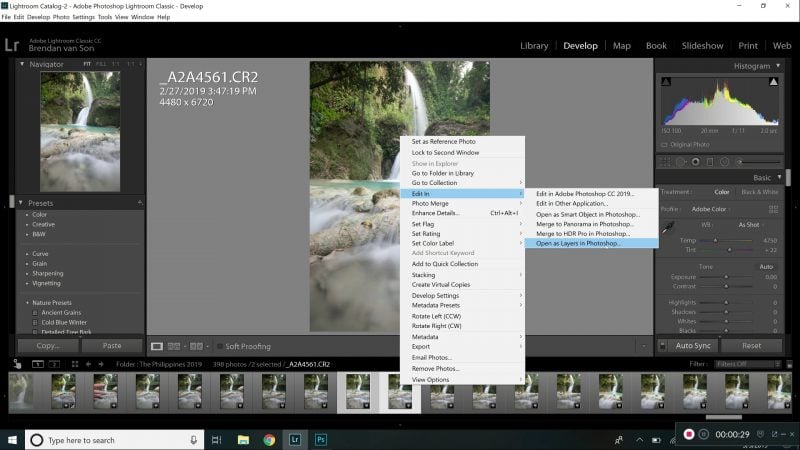This screenshot has width=800, height=450.
Task: Go forward with filmstrip right arrow
Action: tap(101, 364)
